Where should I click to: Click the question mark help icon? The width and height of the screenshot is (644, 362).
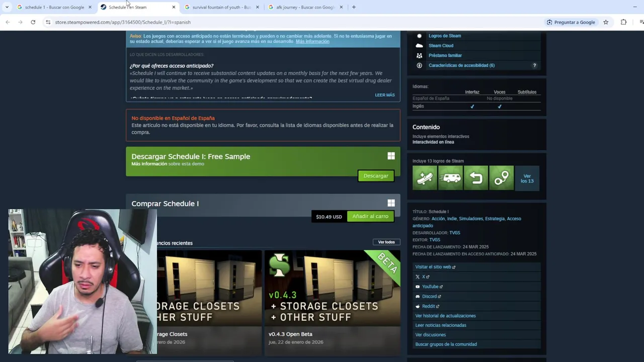pos(534,65)
